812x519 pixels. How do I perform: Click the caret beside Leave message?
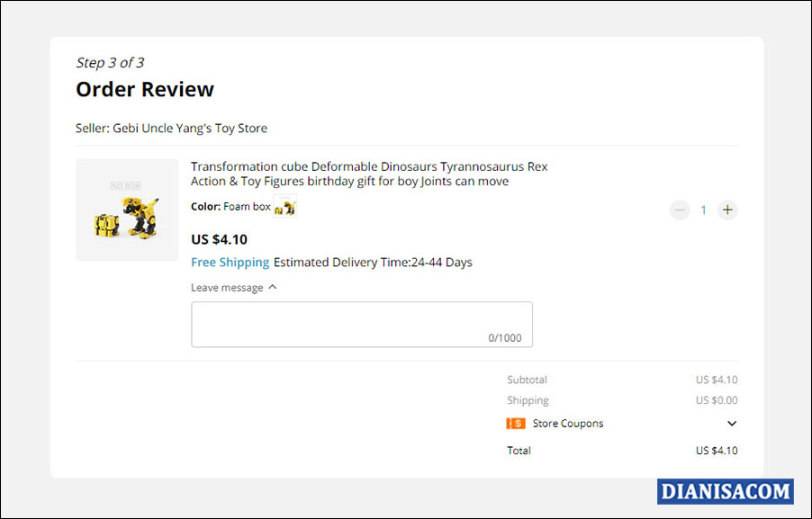(273, 287)
